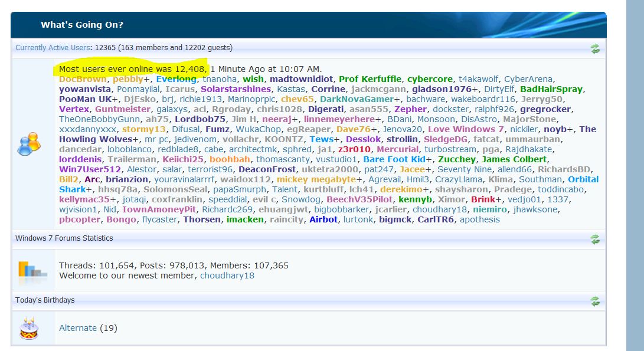Image resolution: width=644 pixels, height=351 pixels.
Task: Open DocBrown's user profile
Action: (x=83, y=79)
